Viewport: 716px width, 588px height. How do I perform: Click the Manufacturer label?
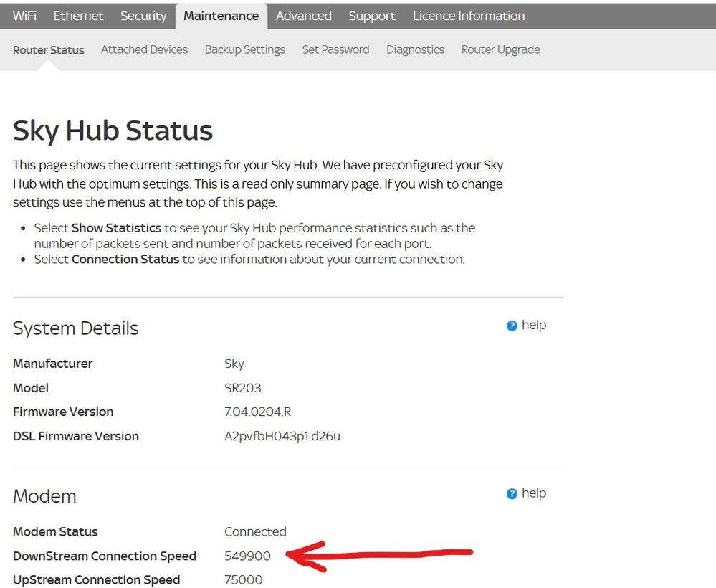click(x=52, y=364)
